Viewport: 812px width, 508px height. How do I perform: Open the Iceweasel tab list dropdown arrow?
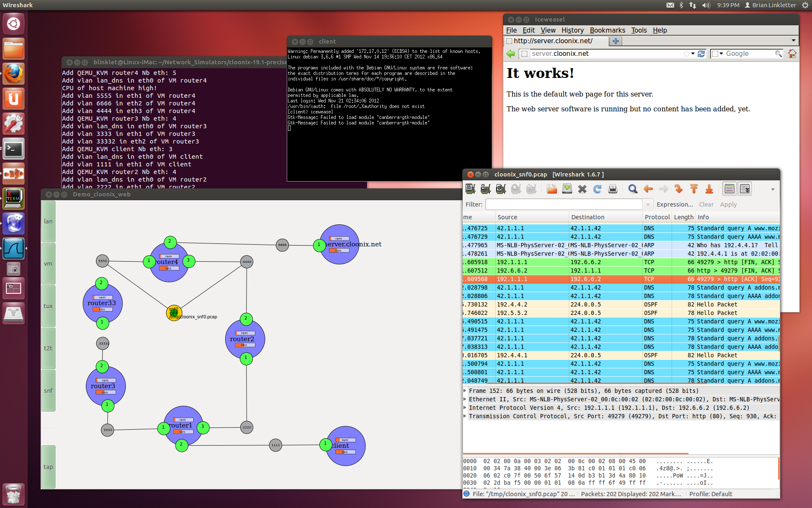(793, 41)
